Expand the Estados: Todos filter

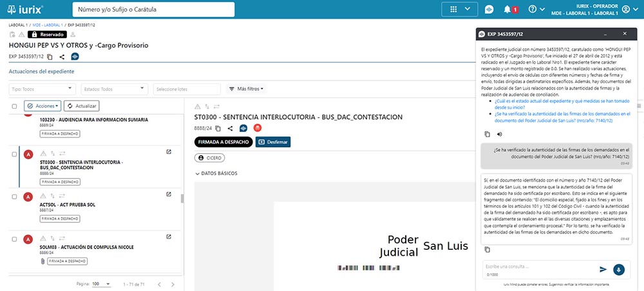pyautogui.click(x=115, y=89)
